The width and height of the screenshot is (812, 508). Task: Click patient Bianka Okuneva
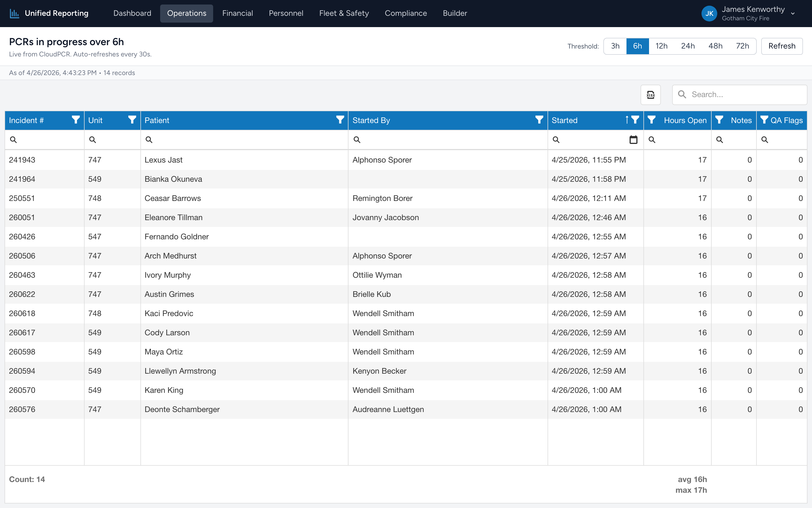click(173, 179)
